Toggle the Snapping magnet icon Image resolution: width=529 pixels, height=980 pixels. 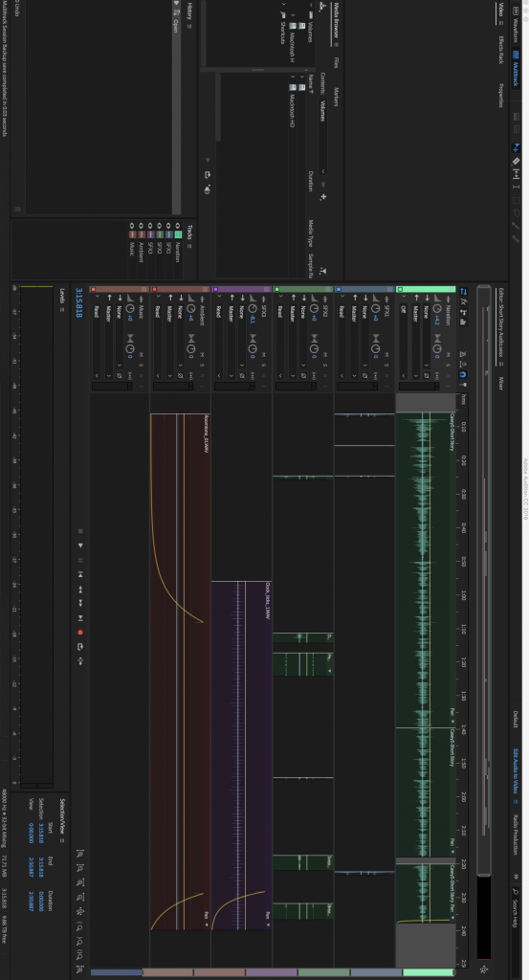[x=463, y=374]
